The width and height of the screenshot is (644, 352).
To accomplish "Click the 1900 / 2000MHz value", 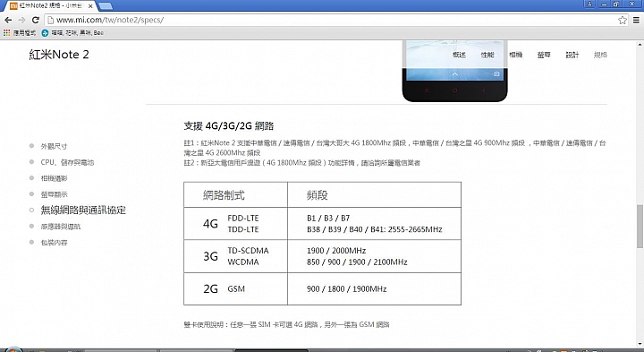I will (336, 251).
